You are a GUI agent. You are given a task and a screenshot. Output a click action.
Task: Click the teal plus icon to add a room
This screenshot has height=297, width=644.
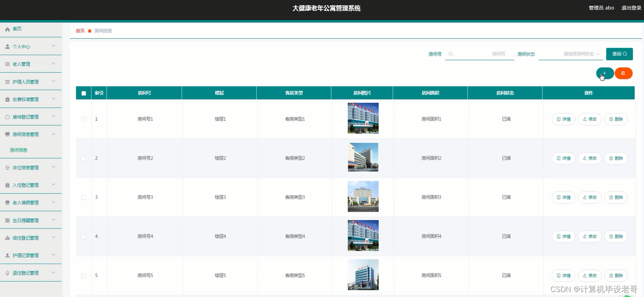click(604, 73)
